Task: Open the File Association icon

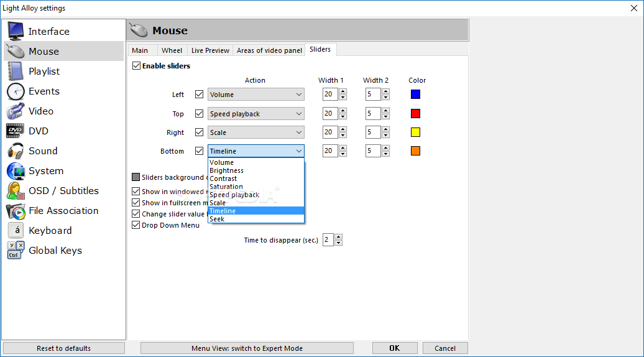Action: (16, 211)
